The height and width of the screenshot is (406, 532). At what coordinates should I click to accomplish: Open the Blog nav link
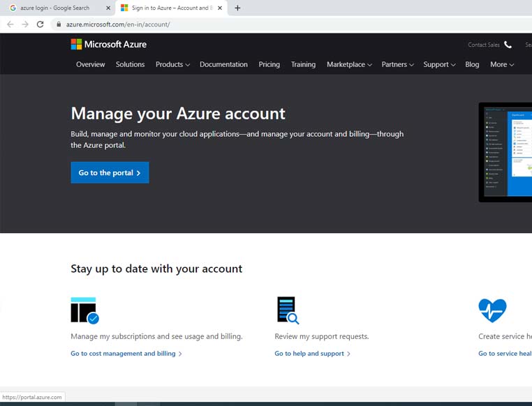point(472,64)
